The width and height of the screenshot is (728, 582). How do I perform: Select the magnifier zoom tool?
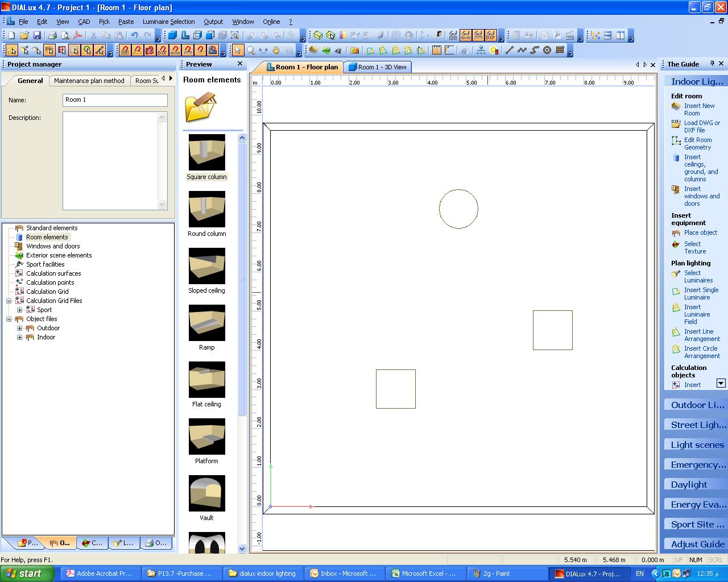pyautogui.click(x=251, y=50)
